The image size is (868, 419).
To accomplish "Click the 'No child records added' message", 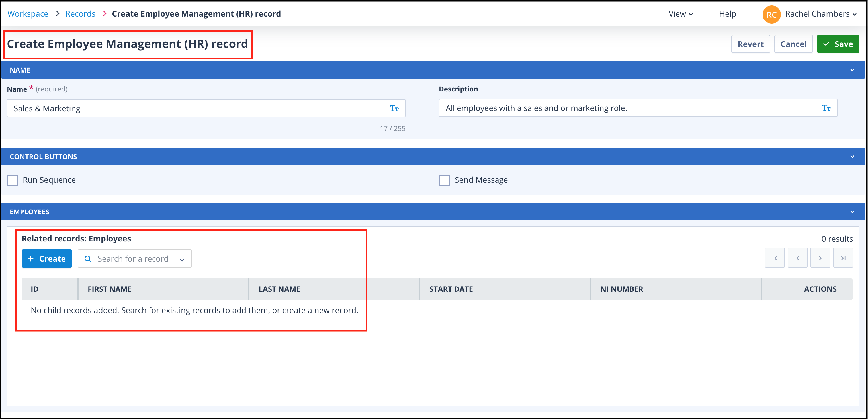I will (x=195, y=310).
